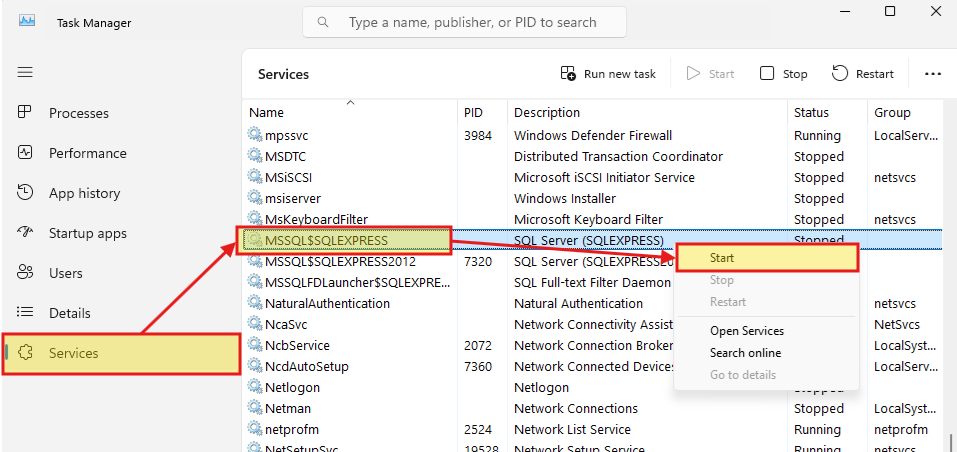This screenshot has height=452, width=957.
Task: Click the Run new task icon
Action: (568, 74)
